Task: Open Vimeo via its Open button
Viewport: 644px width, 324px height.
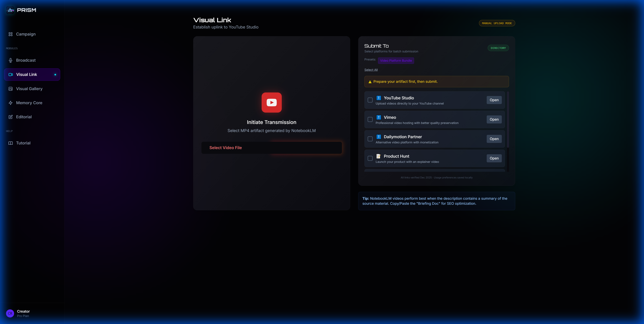Action: coord(494,119)
